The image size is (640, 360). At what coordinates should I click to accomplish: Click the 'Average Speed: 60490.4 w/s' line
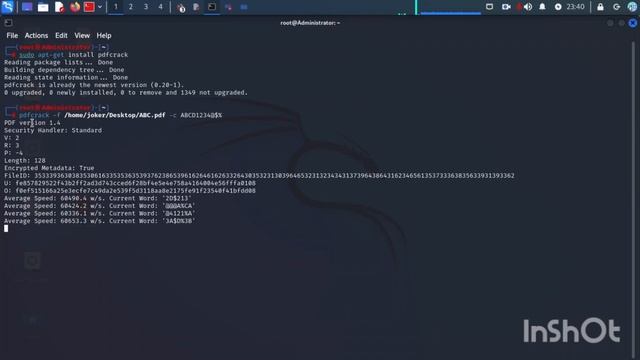click(x=98, y=198)
